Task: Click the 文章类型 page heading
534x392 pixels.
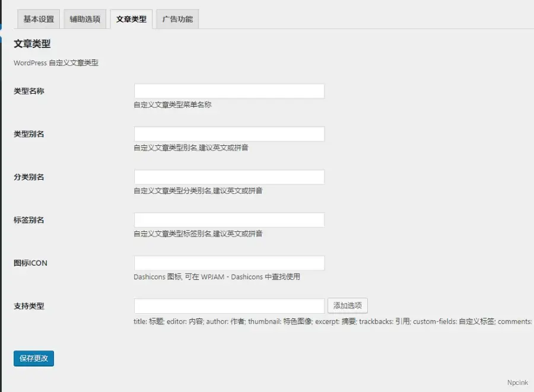Action: tap(31, 44)
